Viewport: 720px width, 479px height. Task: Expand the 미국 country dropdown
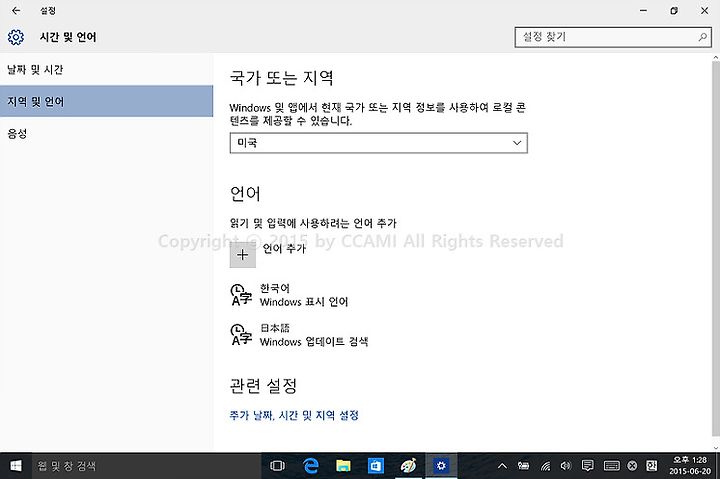(x=378, y=143)
